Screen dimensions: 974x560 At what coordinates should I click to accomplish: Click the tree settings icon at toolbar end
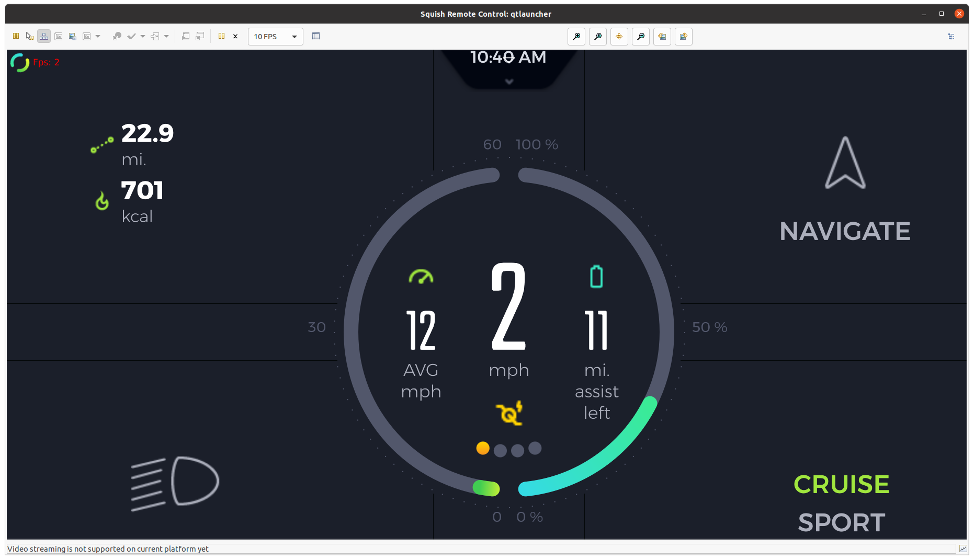click(952, 37)
